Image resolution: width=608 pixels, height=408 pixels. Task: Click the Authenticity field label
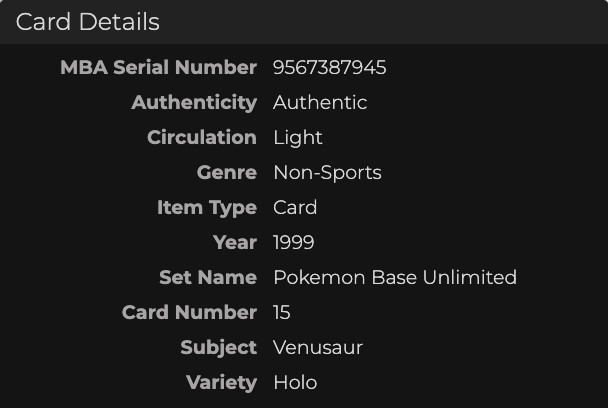pos(194,103)
